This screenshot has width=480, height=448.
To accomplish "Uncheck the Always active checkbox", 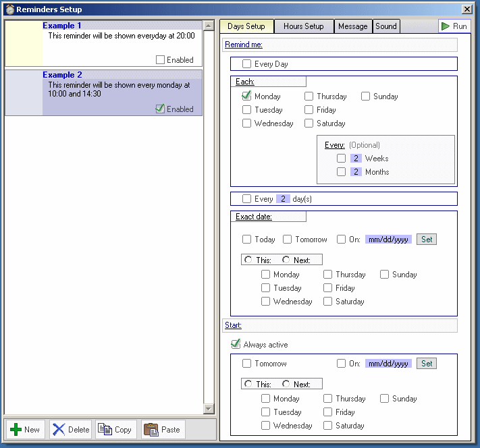I will [x=236, y=344].
